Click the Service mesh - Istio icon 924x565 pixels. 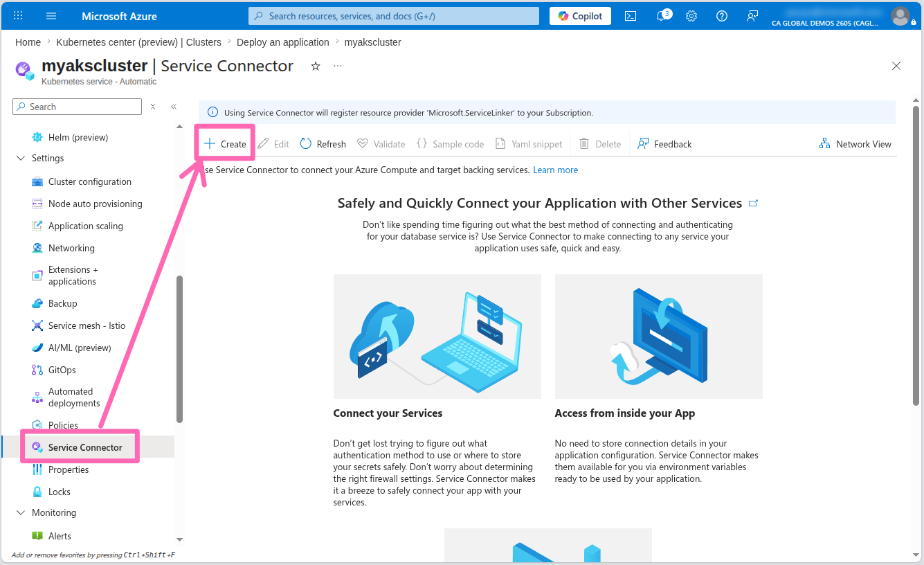tap(37, 325)
